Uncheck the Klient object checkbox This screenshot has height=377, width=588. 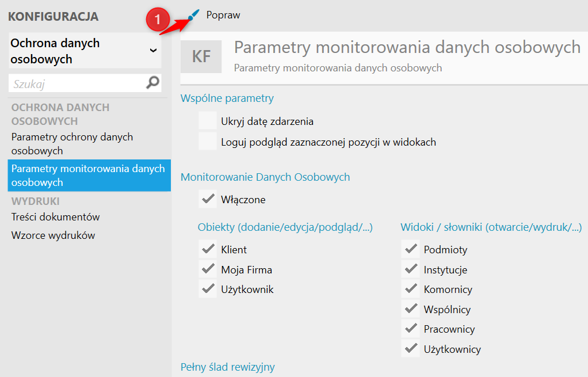(207, 250)
